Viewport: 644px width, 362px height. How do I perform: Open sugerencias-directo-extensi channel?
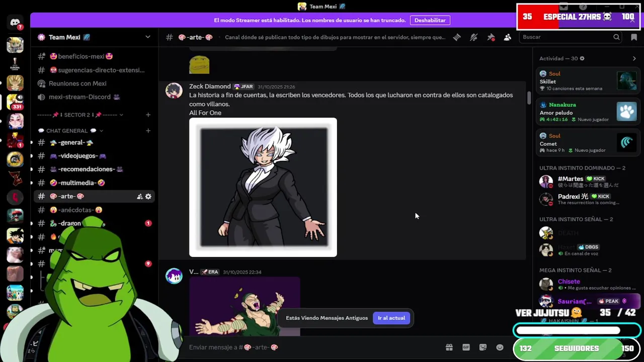click(x=94, y=70)
